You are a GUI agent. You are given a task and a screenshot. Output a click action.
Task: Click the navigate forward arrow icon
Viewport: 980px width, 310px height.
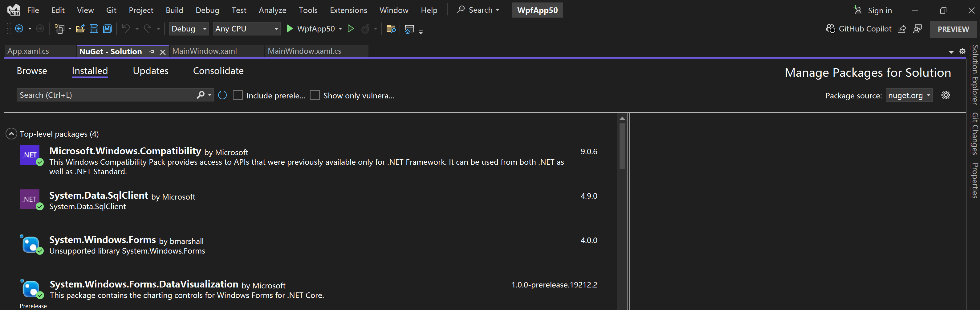click(40, 29)
